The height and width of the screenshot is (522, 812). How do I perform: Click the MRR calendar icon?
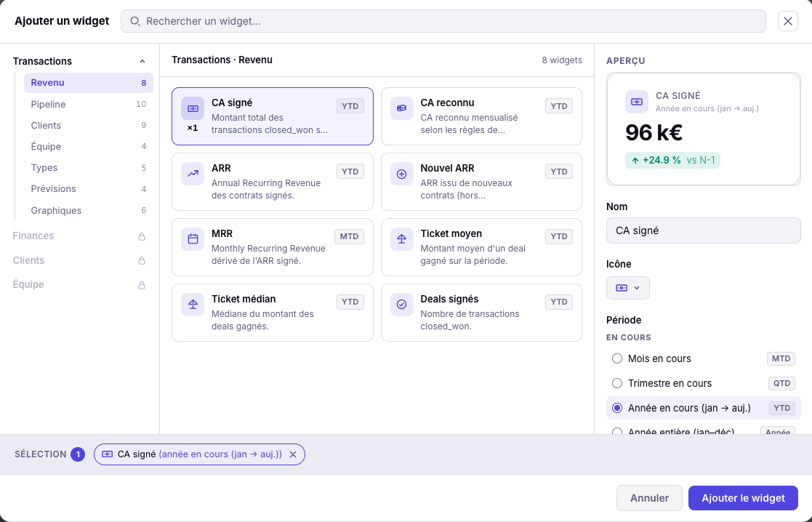tap(193, 239)
